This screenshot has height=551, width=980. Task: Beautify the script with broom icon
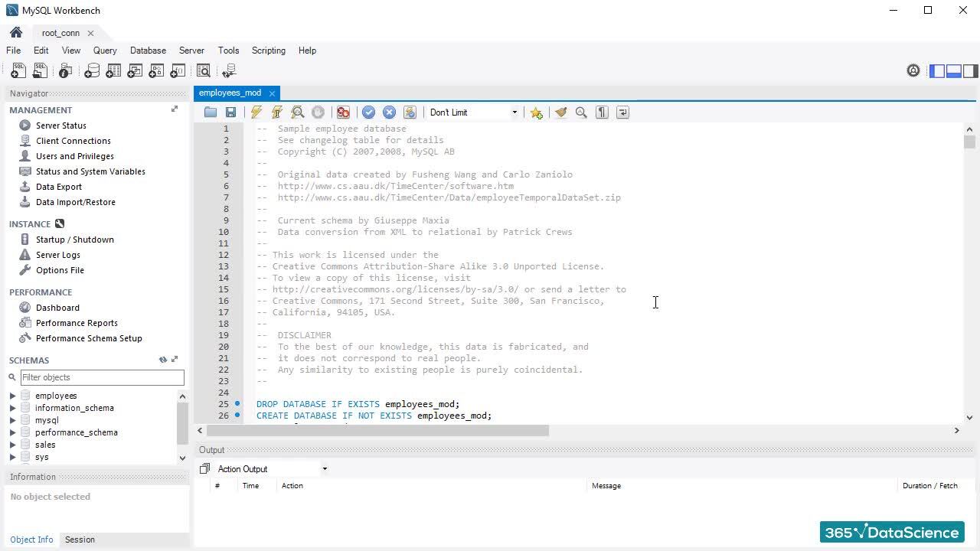click(x=561, y=112)
